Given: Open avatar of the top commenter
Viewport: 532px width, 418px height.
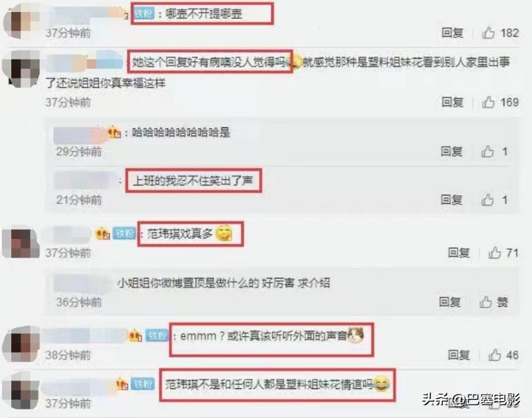Looking at the screenshot, I should pyautogui.click(x=21, y=21).
